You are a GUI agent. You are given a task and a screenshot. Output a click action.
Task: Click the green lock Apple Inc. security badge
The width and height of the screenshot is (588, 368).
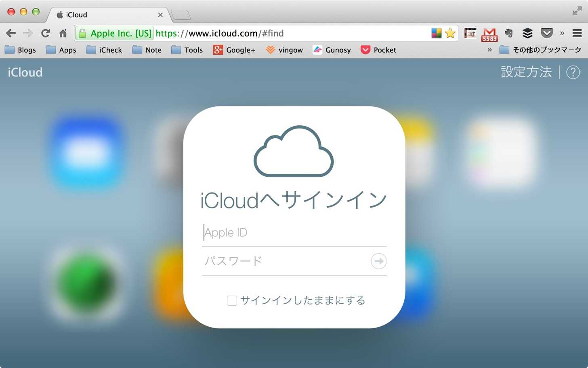click(115, 33)
